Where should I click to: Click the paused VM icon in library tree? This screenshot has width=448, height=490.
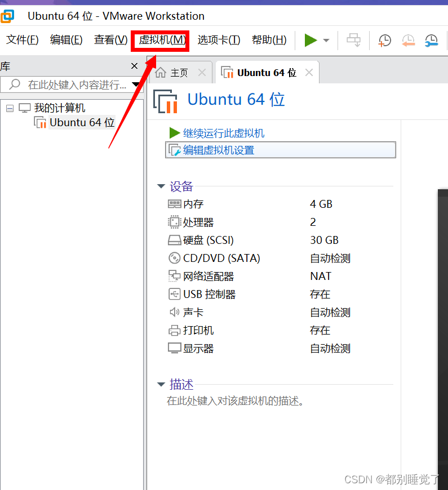pyautogui.click(x=40, y=123)
